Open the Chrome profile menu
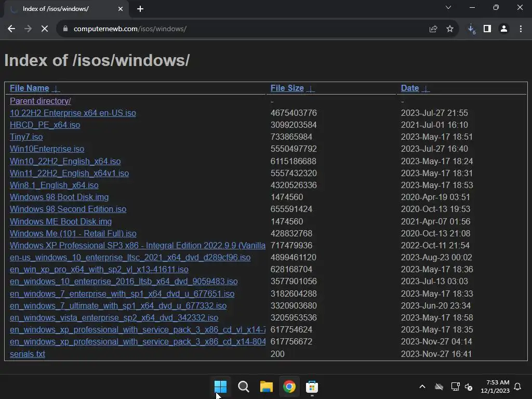This screenshot has width=532, height=399. coord(504,29)
